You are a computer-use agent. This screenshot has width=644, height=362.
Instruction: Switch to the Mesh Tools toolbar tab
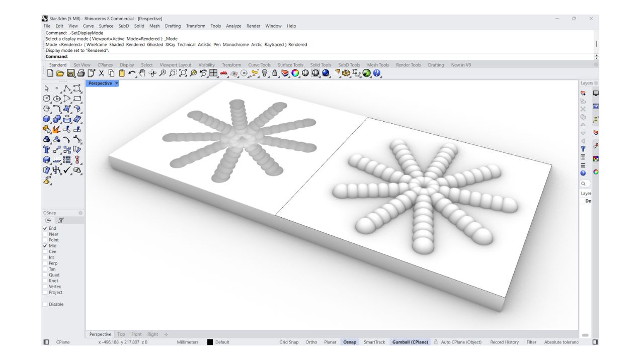pos(378,65)
